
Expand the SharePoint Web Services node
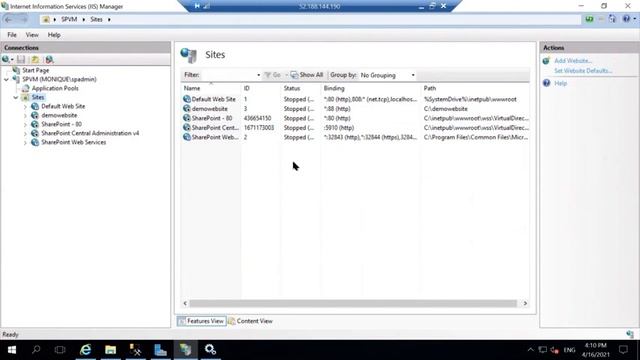pos(25,143)
